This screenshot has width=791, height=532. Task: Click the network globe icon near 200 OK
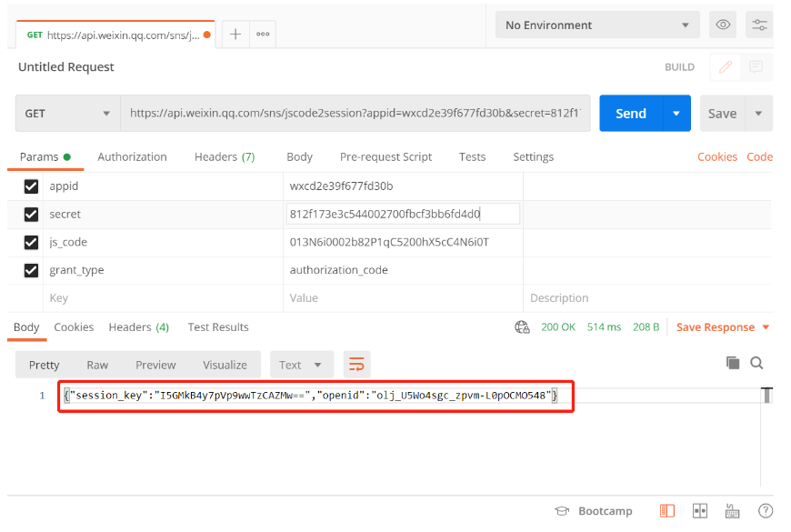(522, 327)
